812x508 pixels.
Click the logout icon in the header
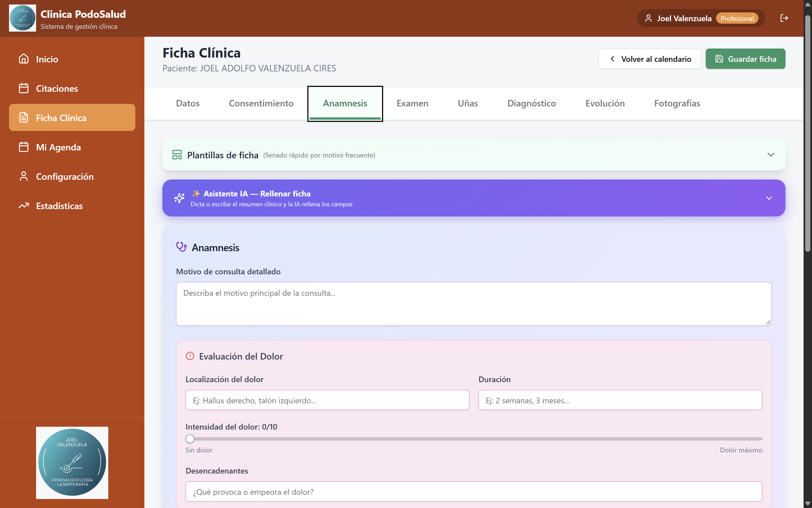pos(784,18)
